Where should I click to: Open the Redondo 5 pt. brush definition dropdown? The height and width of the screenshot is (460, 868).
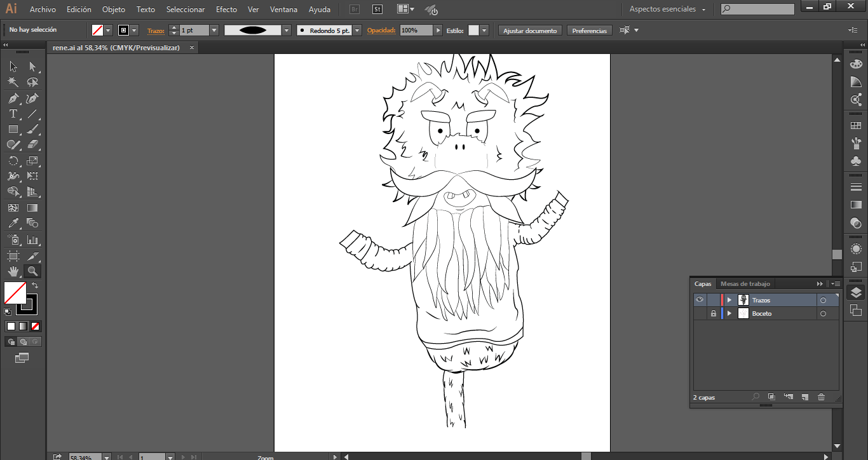coord(357,30)
